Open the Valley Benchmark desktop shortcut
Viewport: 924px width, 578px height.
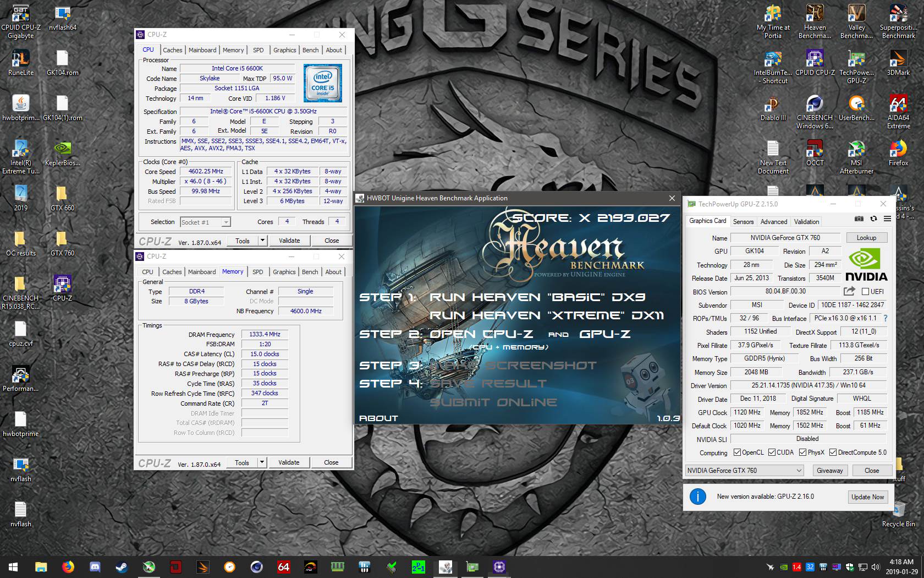click(856, 22)
